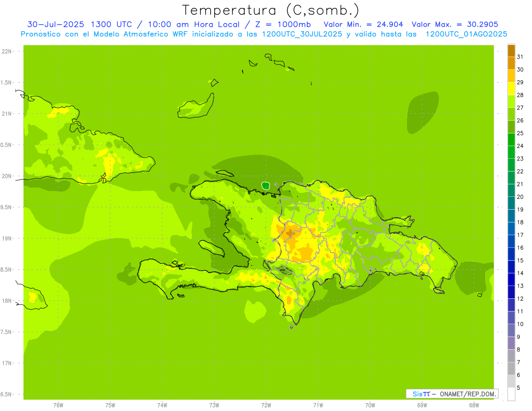Click the '72W' longitude label
The height and width of the screenshot is (411, 532).
(x=266, y=405)
